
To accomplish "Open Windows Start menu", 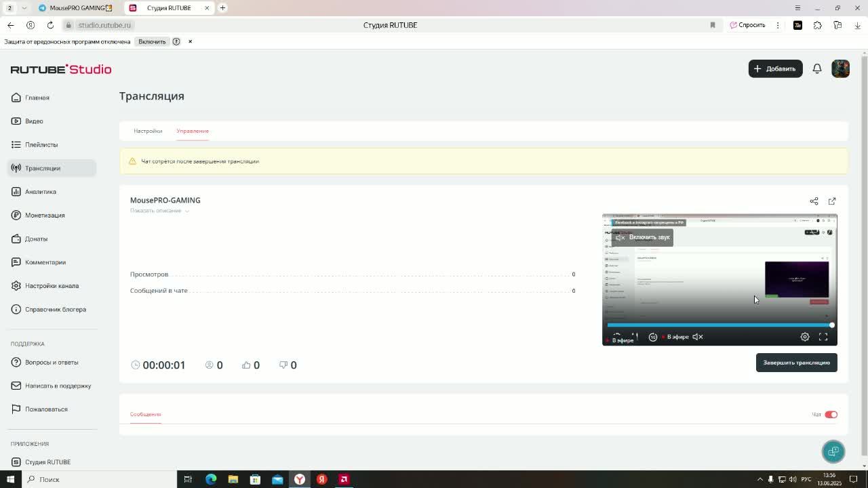I will [10, 479].
